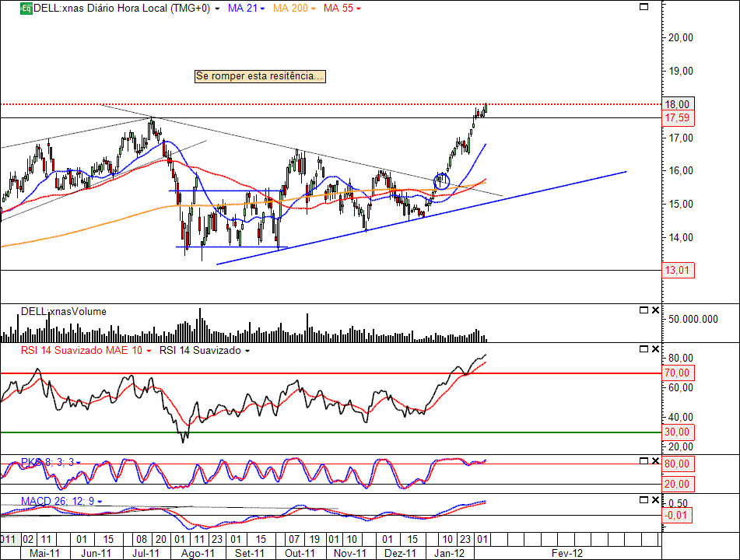Click the 18,00 current price label
Screen dimensions: 740x560
tap(679, 104)
